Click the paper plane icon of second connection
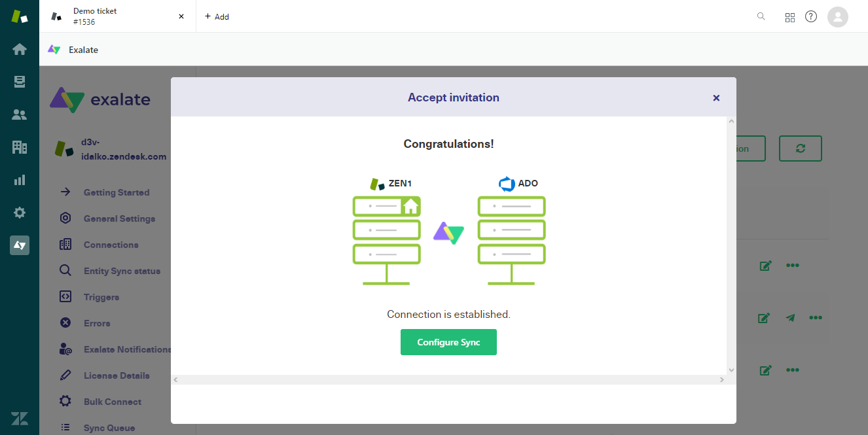The width and height of the screenshot is (868, 435). (x=791, y=318)
